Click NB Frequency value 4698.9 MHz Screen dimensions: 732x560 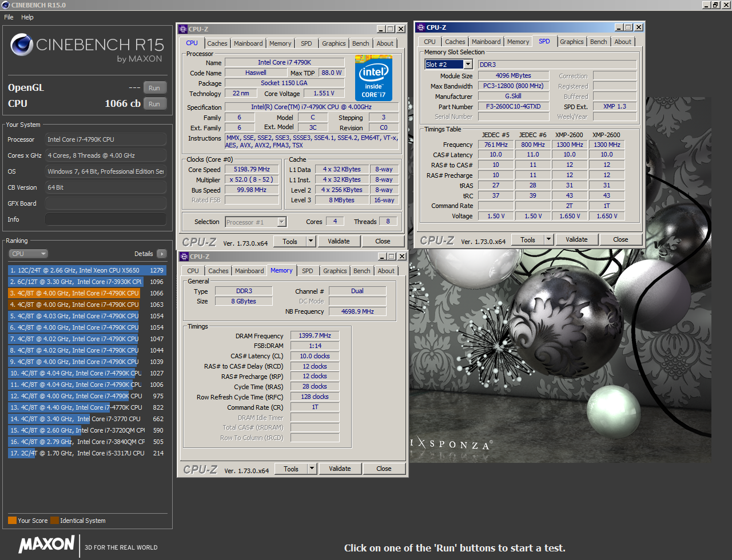tap(357, 312)
